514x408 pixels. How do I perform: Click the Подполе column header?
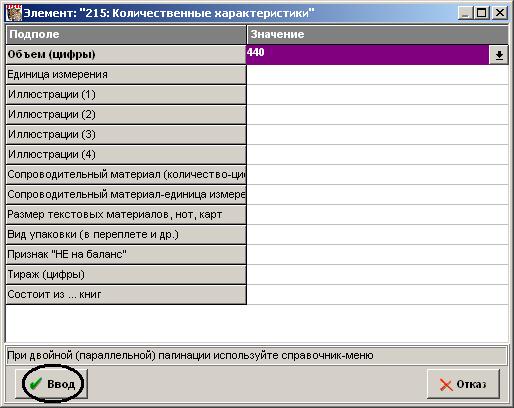126,35
